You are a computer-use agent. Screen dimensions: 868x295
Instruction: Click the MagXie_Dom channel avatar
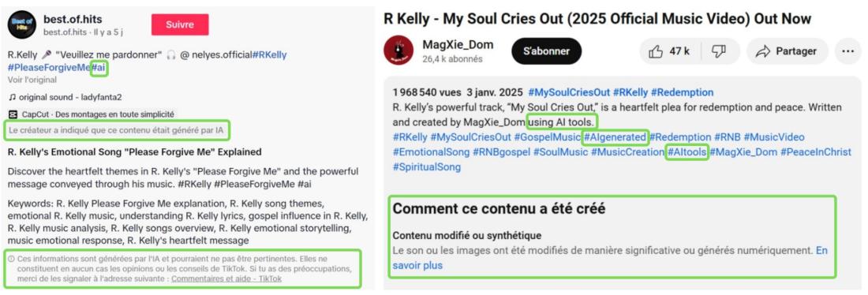pyautogui.click(x=398, y=50)
